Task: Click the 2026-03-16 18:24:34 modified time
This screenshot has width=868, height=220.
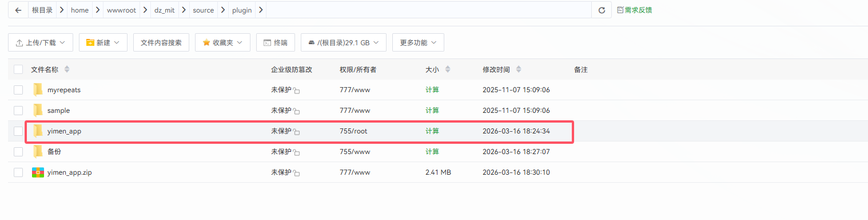Action: pyautogui.click(x=516, y=131)
